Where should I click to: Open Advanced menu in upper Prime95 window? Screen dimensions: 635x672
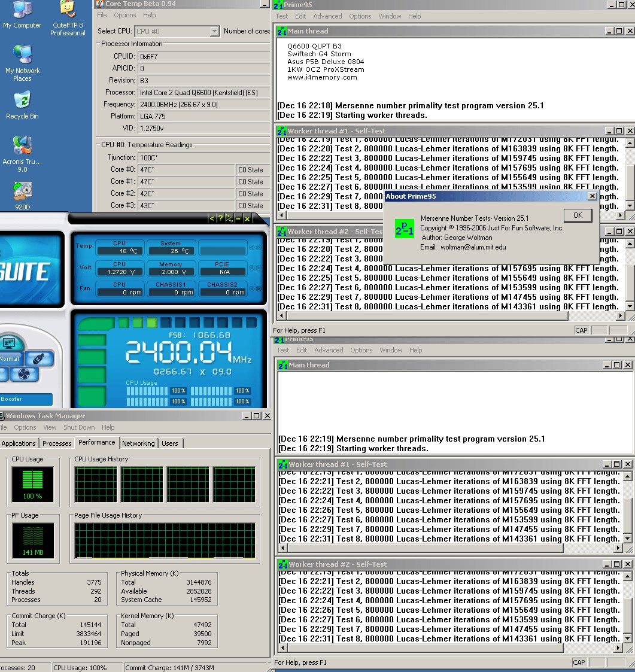(327, 16)
